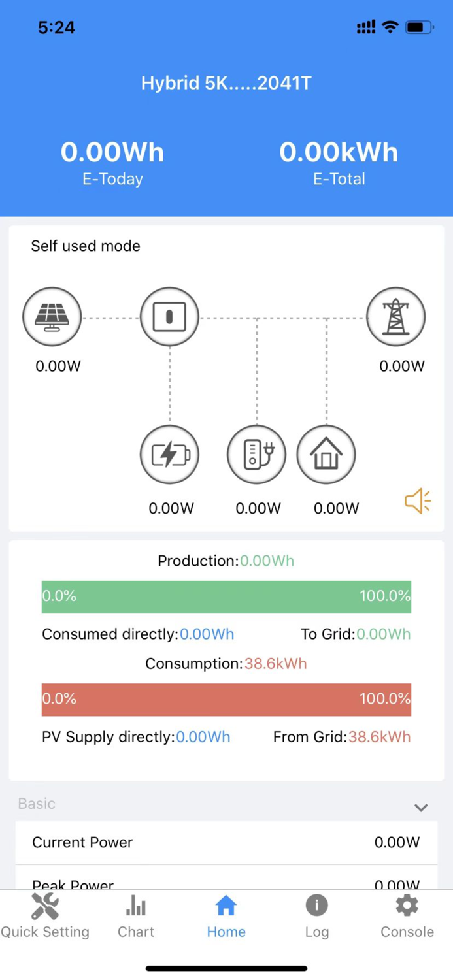The image size is (453, 980).
Task: Select the battery storage icon
Action: (169, 454)
